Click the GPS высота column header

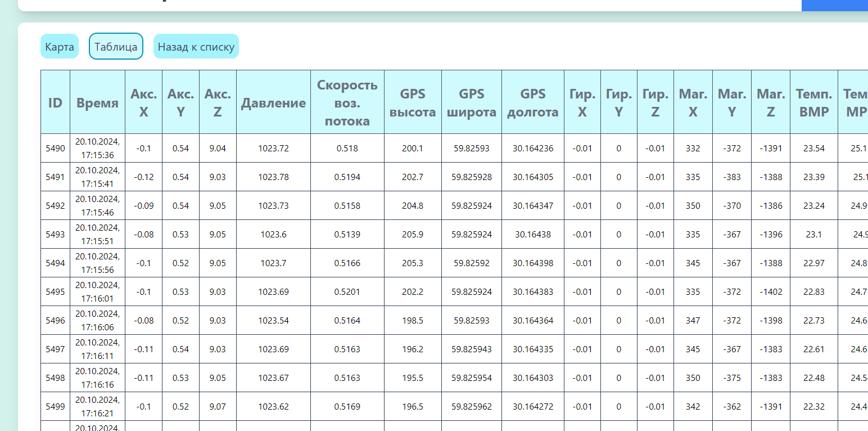click(413, 102)
